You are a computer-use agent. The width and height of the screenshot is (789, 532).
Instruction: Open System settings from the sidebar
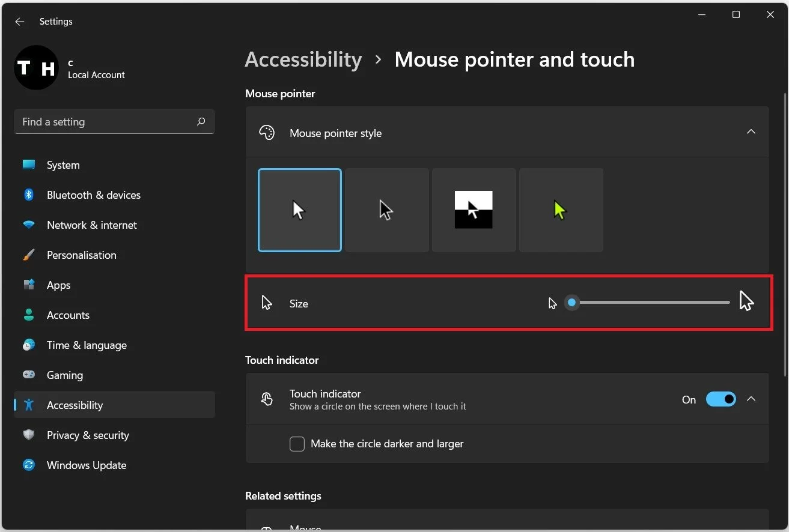(x=62, y=165)
